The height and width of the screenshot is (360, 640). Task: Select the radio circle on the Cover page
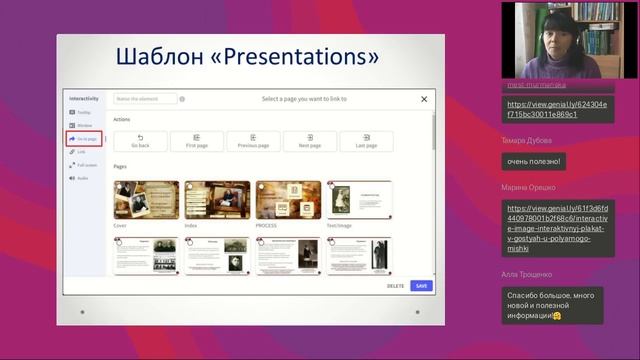pos(119,187)
